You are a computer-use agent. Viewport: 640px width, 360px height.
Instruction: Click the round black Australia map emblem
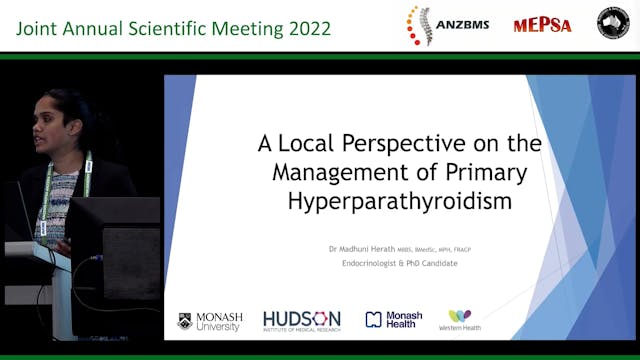[x=613, y=23]
